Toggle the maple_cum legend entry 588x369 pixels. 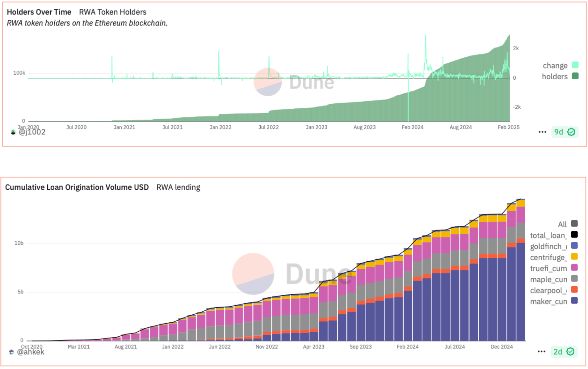click(x=548, y=280)
